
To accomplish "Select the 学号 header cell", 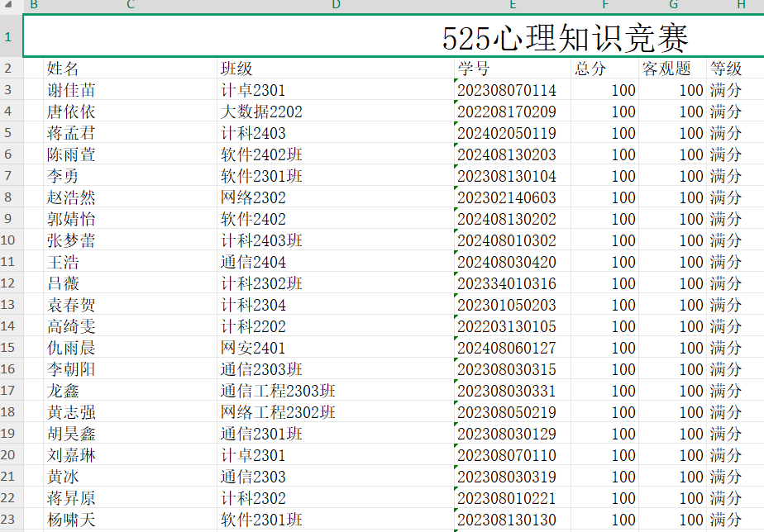I will tap(475, 69).
